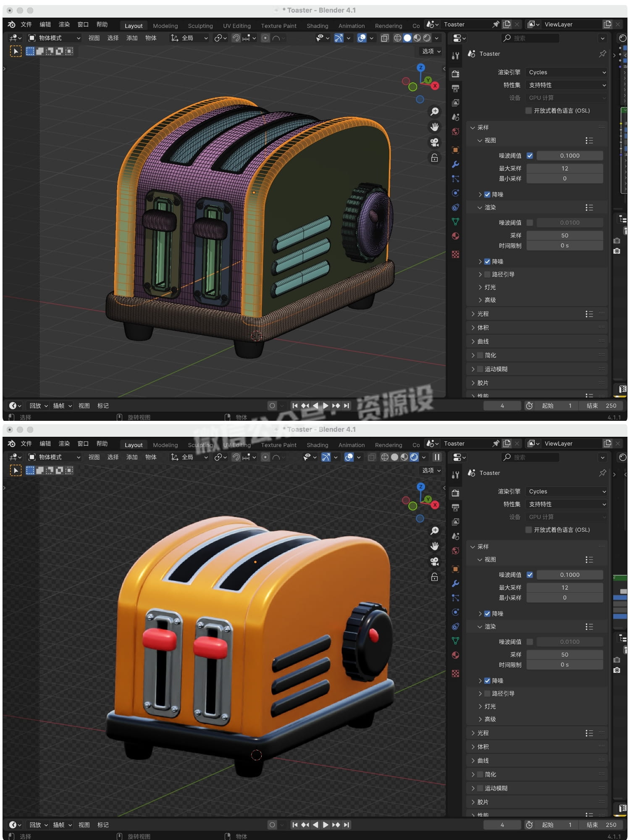Open 渲染引擎 Cycles dropdown in wireframe-view window

[x=567, y=72]
